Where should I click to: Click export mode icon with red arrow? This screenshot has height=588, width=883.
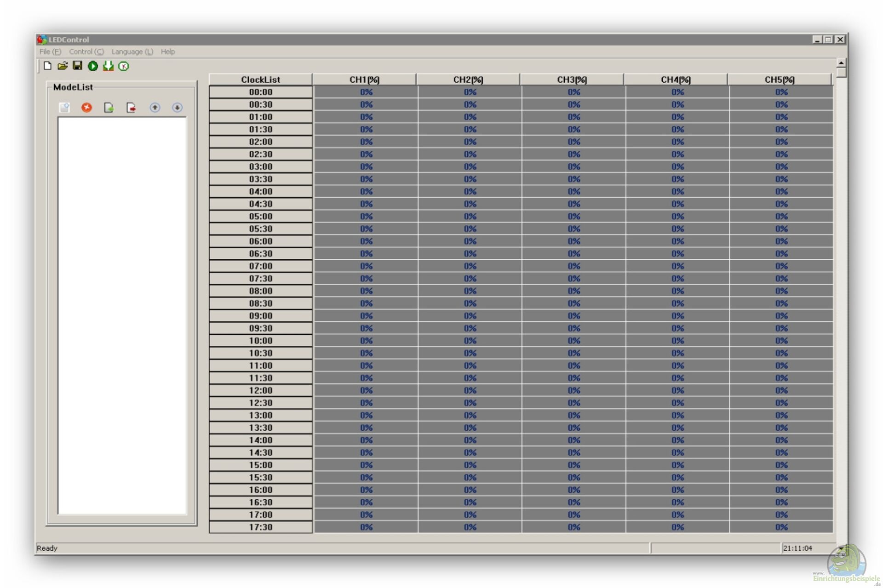(x=132, y=108)
